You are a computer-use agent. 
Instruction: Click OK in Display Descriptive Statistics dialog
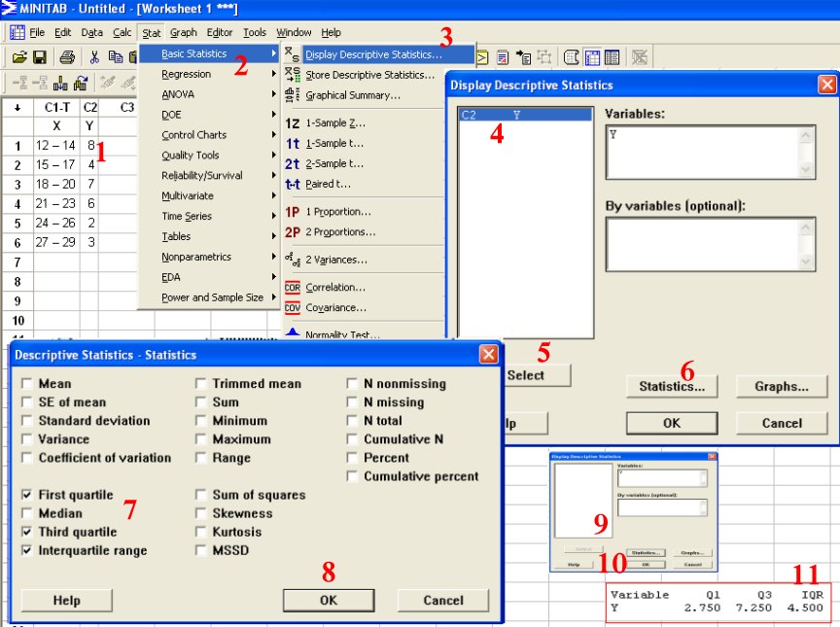672,424
